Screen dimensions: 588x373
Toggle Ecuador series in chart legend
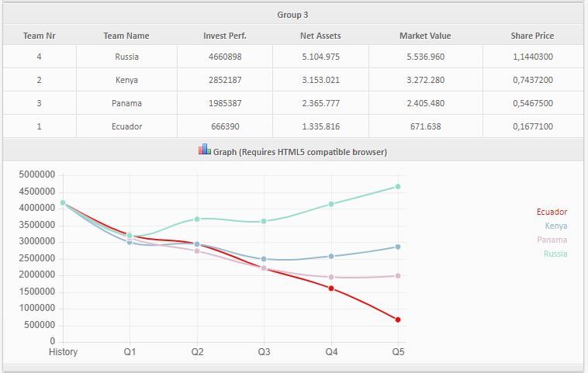point(552,212)
